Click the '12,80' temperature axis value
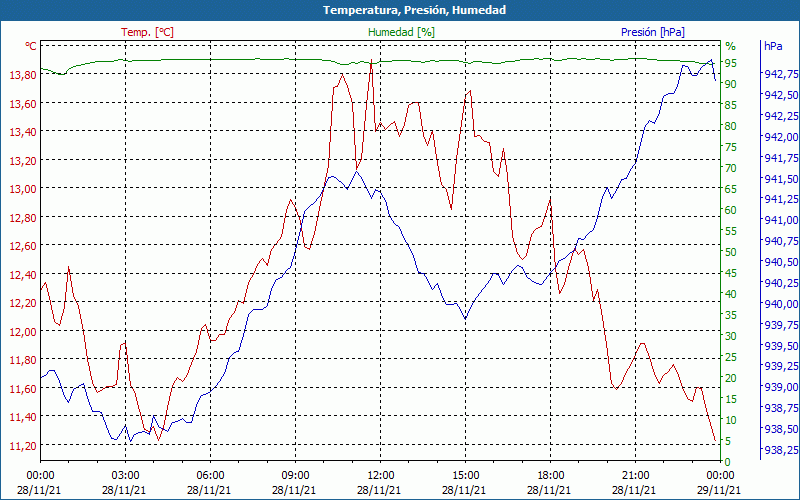This screenshot has height=500, width=800. pos(23,217)
